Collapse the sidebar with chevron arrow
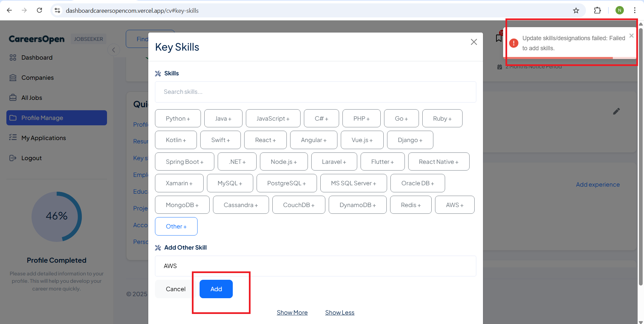The height and width of the screenshot is (324, 644). 114,50
